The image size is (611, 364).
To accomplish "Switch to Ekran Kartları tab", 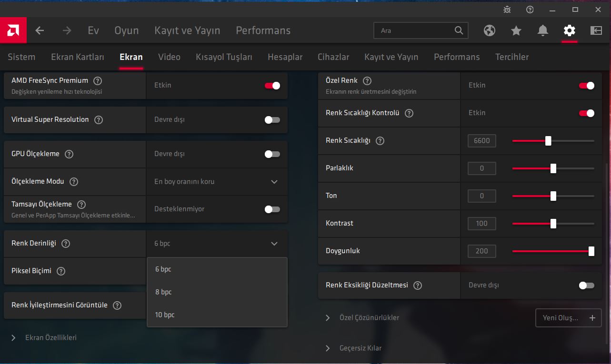I will 78,57.
